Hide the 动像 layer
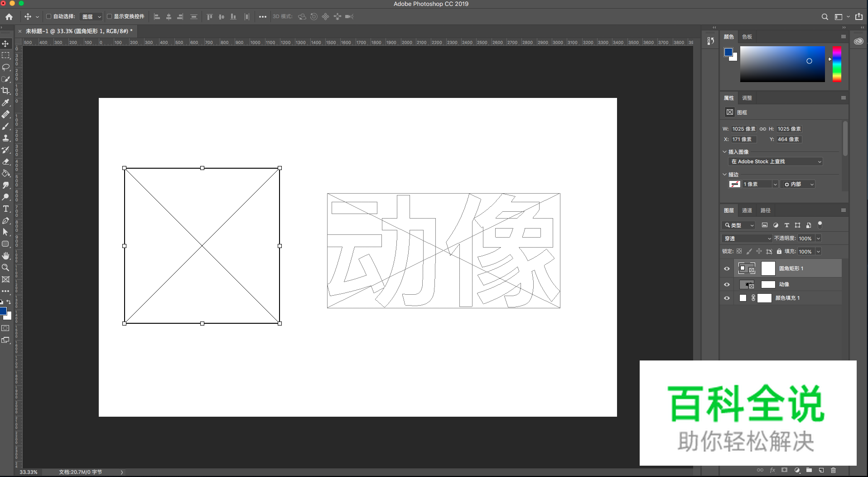Viewport: 868px width, 477px height. point(727,284)
